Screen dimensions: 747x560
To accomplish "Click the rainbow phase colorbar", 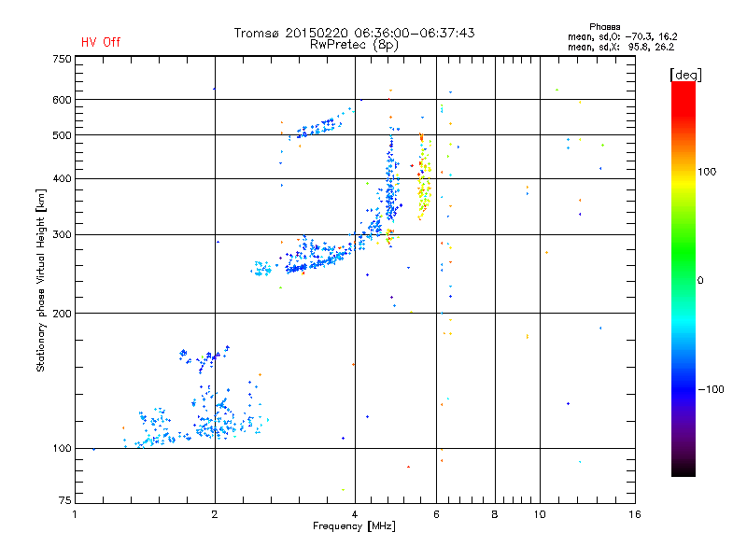I will tap(684, 278).
